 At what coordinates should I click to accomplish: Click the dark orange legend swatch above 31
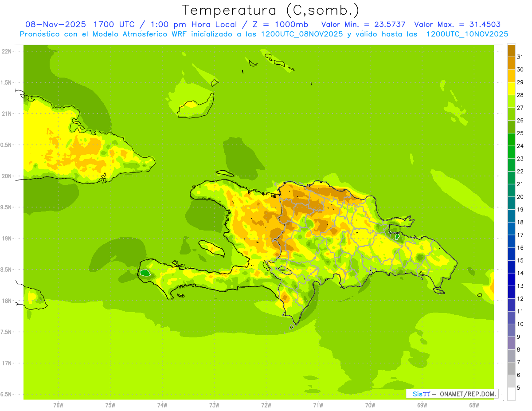[x=511, y=51]
